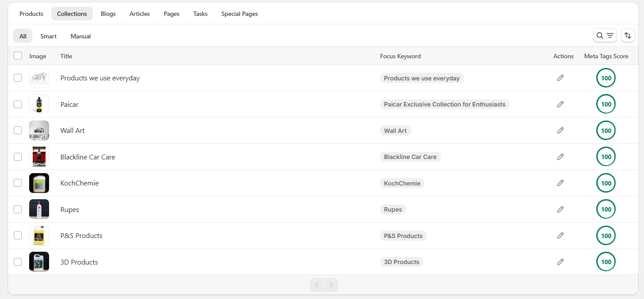The width and height of the screenshot is (644, 299).
Task: Filter by Smart collections
Action: tap(49, 36)
